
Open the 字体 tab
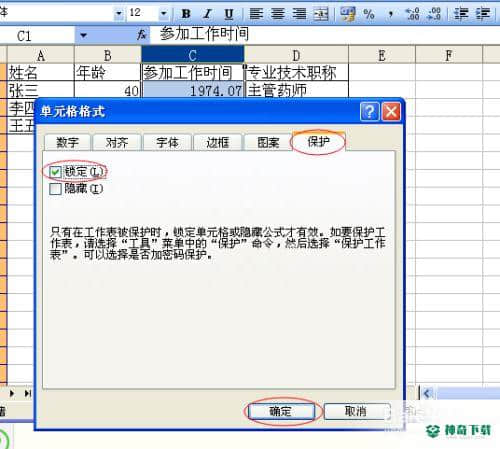pyautogui.click(x=167, y=142)
